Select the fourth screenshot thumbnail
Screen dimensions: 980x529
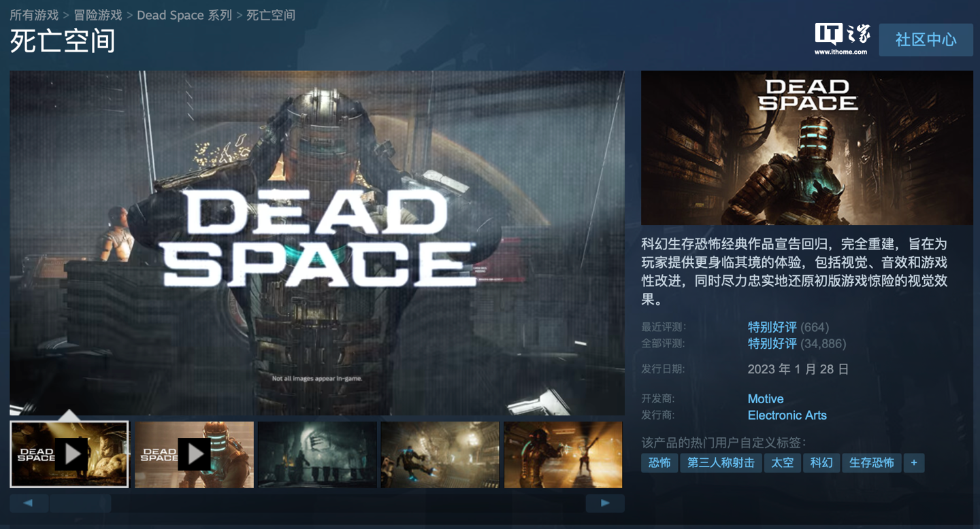pyautogui.click(x=440, y=454)
